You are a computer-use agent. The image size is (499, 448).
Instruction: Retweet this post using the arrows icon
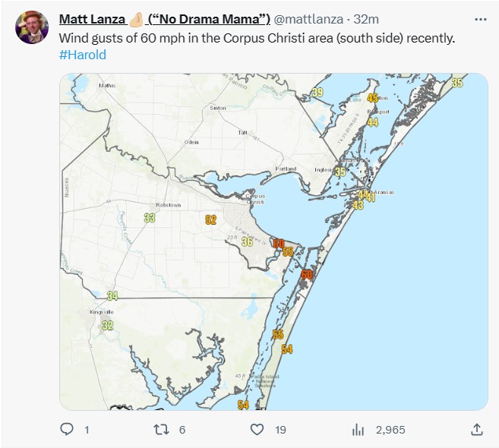pos(161,430)
